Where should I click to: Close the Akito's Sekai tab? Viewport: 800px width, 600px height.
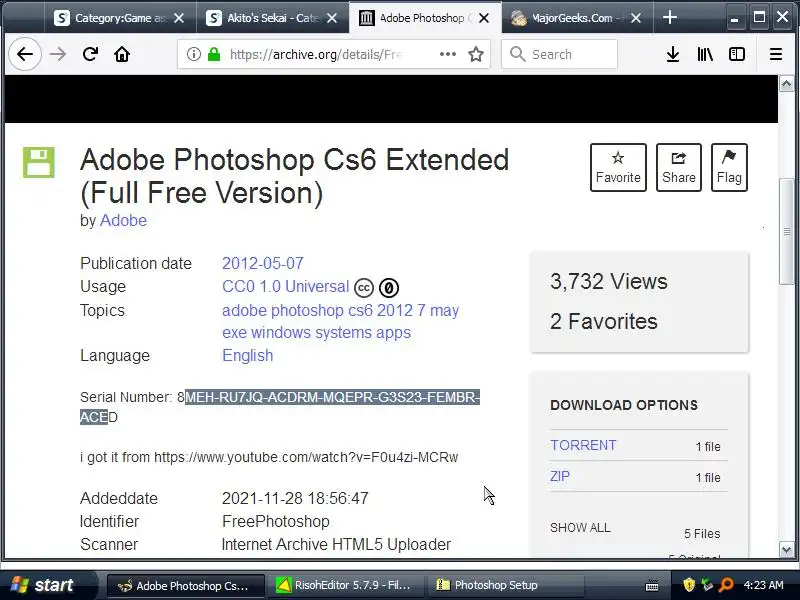click(x=332, y=18)
